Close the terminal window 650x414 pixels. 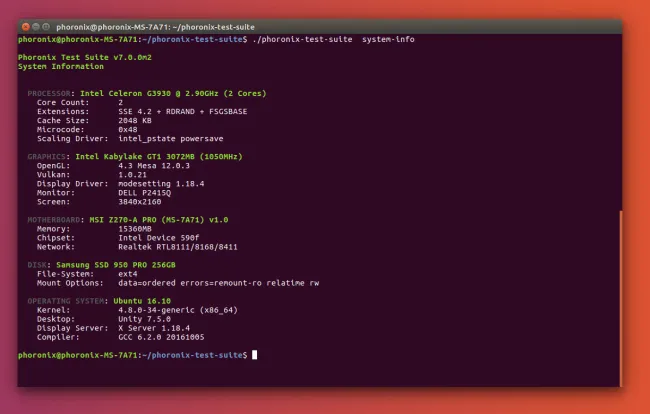26,27
